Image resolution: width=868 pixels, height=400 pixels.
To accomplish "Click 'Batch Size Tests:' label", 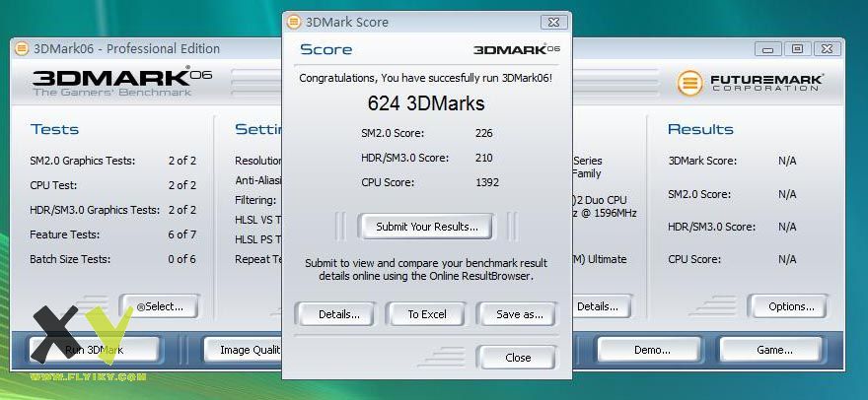I will pyautogui.click(x=70, y=259).
